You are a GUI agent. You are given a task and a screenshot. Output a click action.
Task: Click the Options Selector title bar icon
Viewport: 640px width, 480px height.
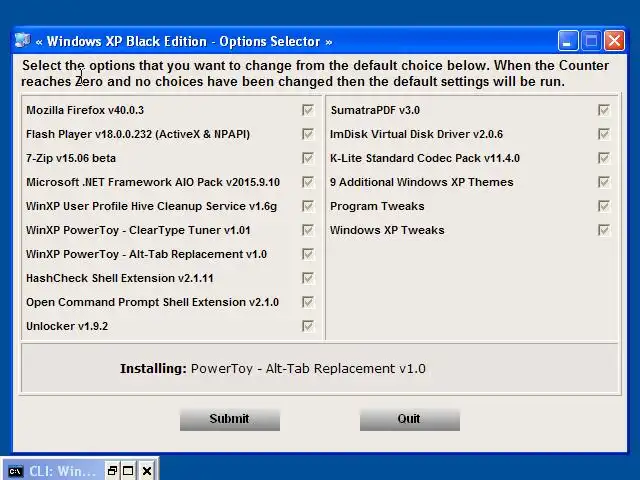click(x=22, y=41)
